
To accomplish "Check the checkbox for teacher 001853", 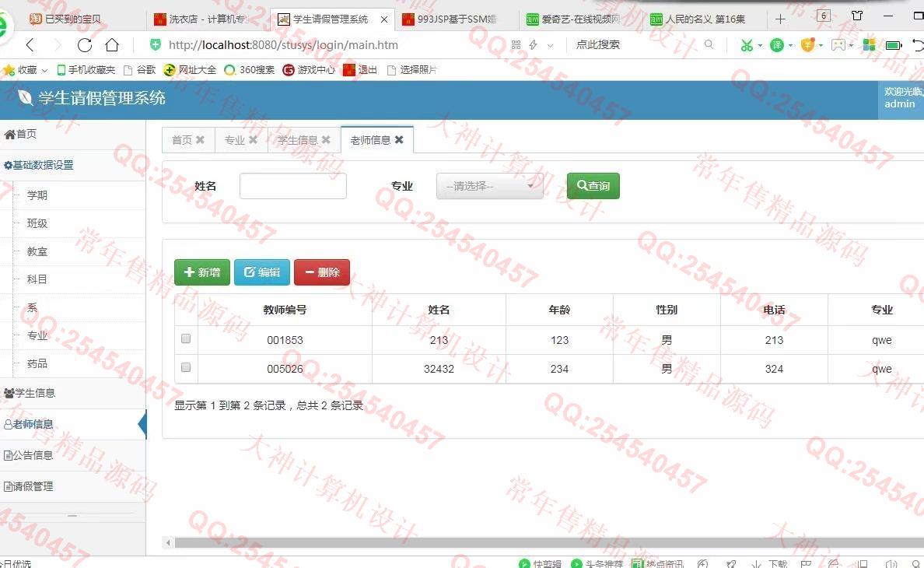I will tap(186, 338).
